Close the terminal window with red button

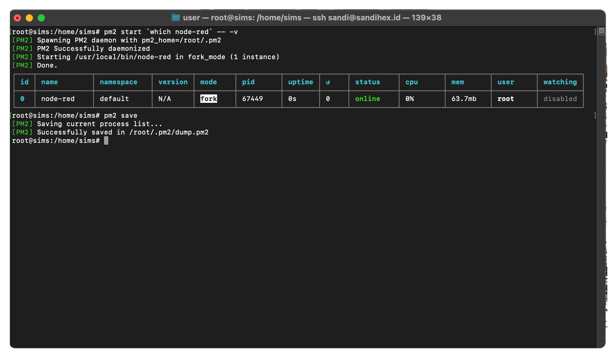coord(17,18)
